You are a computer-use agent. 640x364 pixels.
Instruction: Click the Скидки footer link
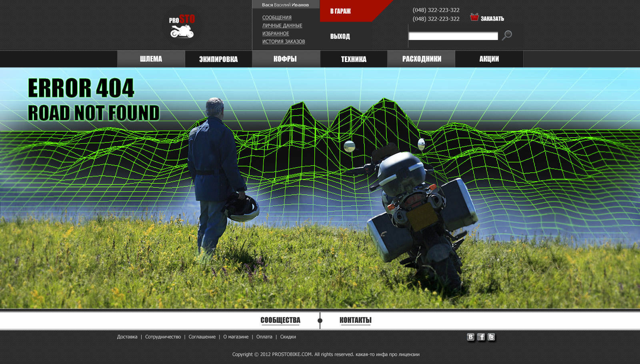(x=288, y=337)
